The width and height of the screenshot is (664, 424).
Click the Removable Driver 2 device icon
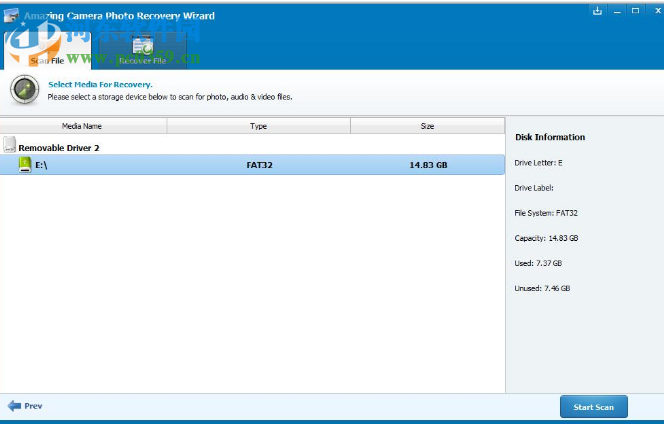(9, 144)
